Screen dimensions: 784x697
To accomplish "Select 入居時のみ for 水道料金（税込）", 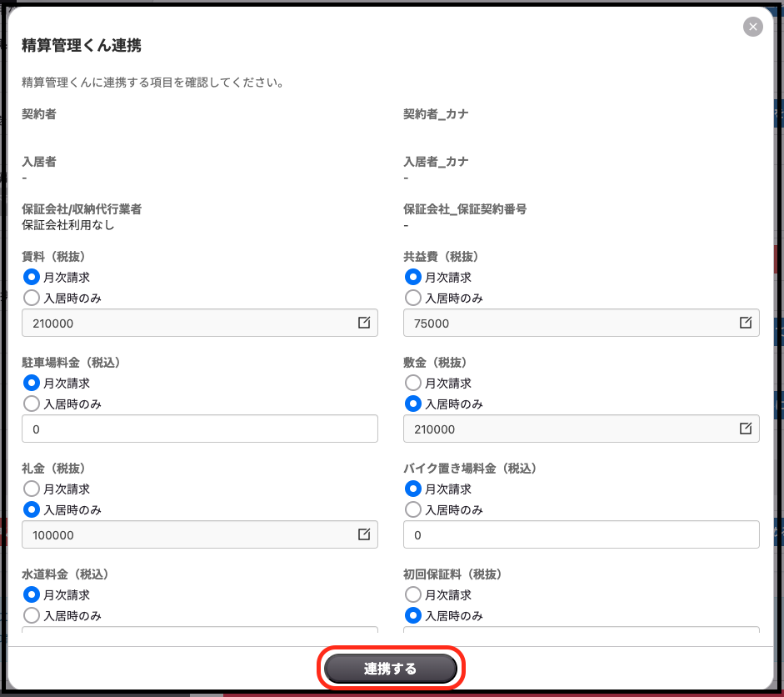I will [30, 615].
